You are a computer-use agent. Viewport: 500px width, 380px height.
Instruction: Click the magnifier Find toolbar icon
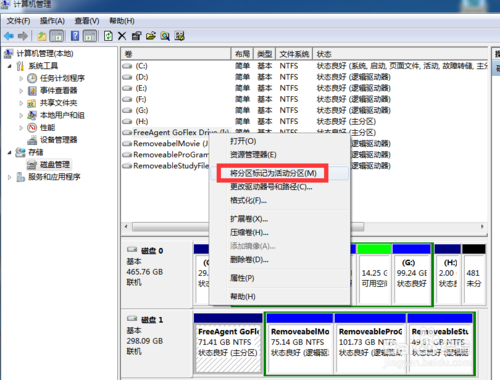click(165, 36)
